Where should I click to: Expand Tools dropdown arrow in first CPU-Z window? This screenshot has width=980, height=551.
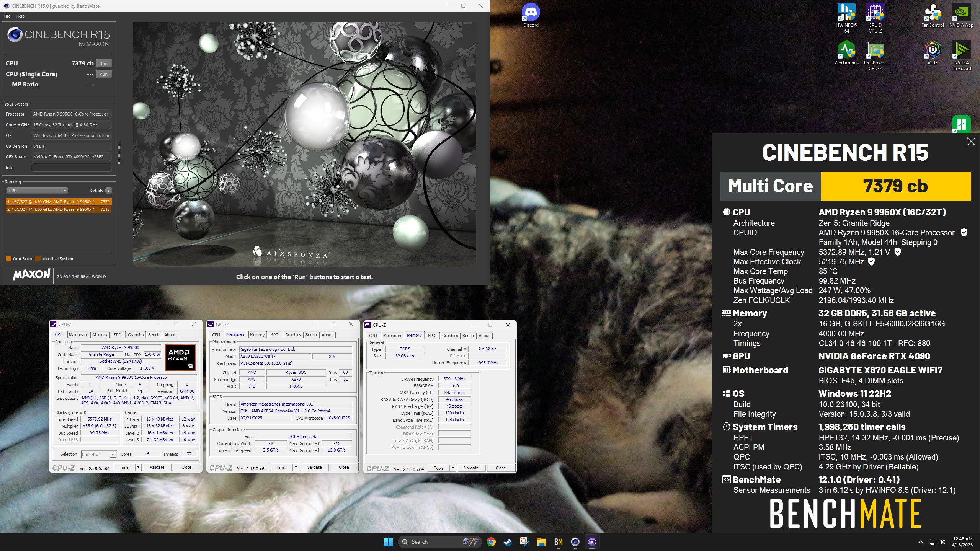pos(139,467)
